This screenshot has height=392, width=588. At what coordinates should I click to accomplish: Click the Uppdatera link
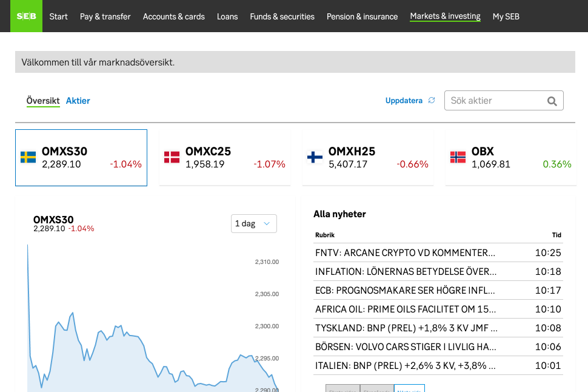(x=403, y=100)
